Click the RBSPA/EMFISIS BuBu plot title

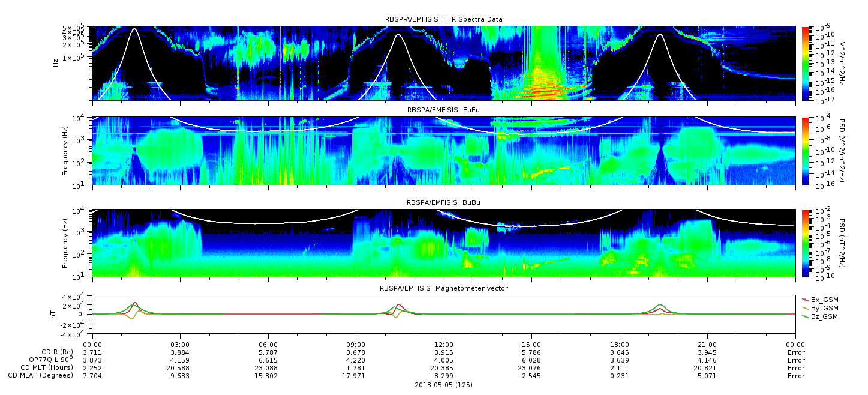coord(443,202)
